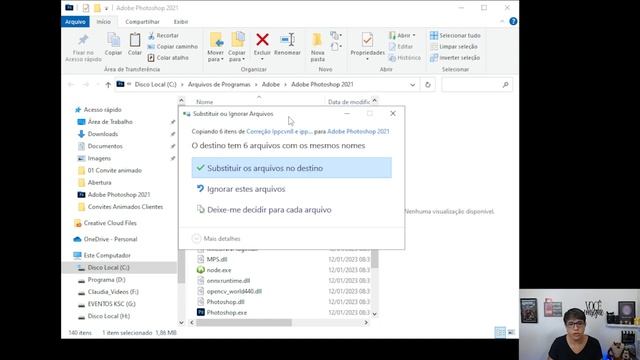Screen dimensions: 640x360
Task: Click Inverter seleção in the ribbon
Action: coord(455,58)
